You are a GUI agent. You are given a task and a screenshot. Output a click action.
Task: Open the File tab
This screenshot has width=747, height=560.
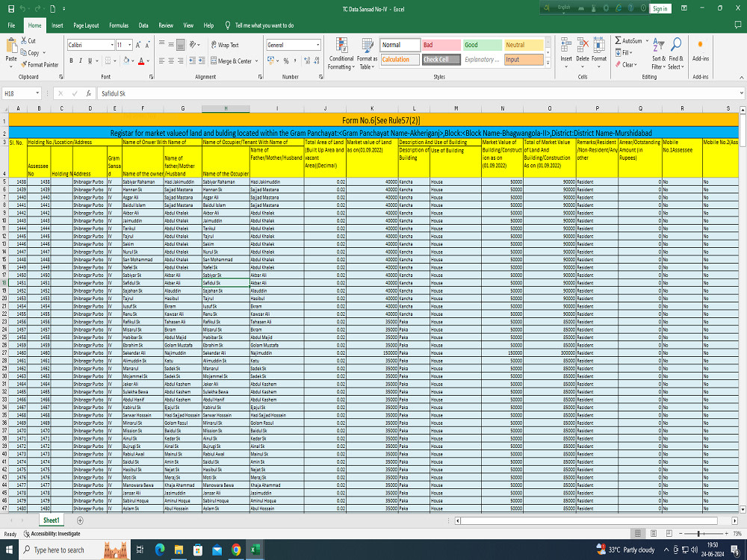pyautogui.click(x=11, y=25)
